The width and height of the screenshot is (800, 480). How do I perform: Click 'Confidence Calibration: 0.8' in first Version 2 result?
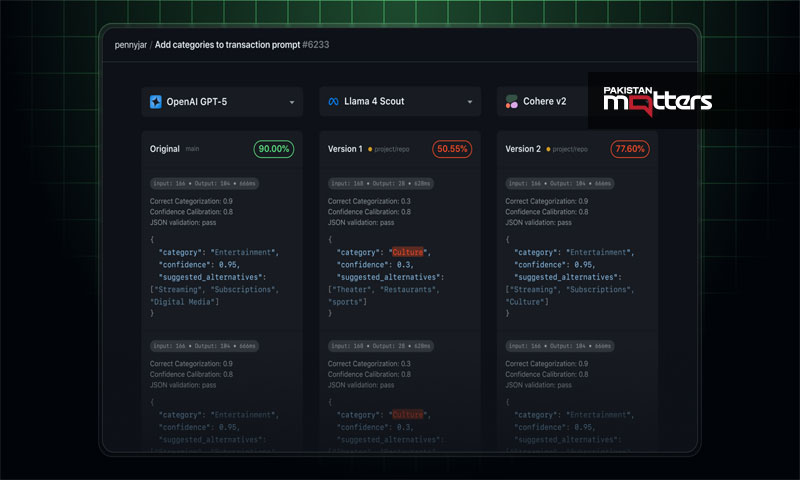546,212
